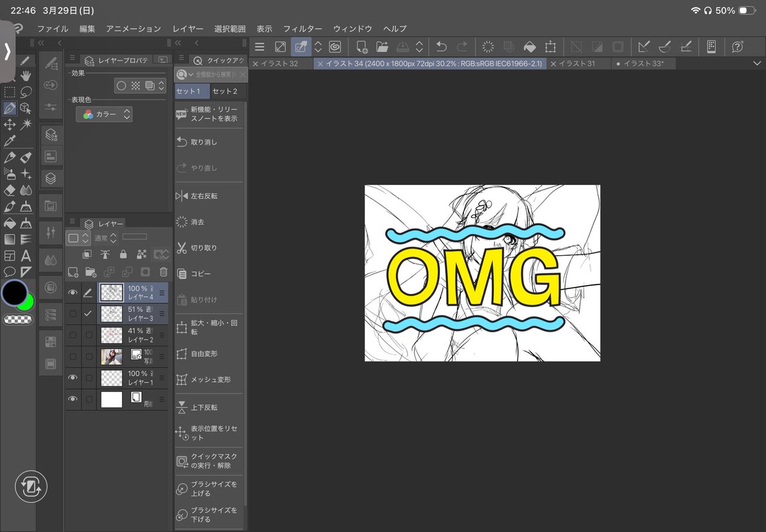
Task: Click fill bucket icon in command bar
Action: pos(529,47)
